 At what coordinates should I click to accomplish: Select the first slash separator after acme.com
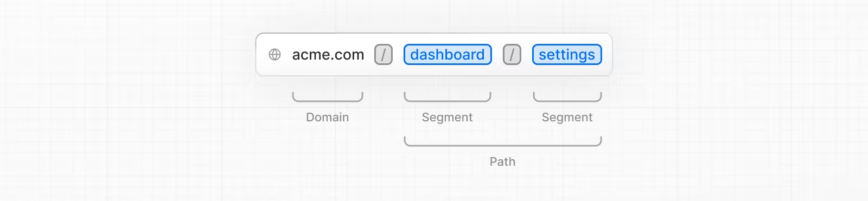coord(384,55)
